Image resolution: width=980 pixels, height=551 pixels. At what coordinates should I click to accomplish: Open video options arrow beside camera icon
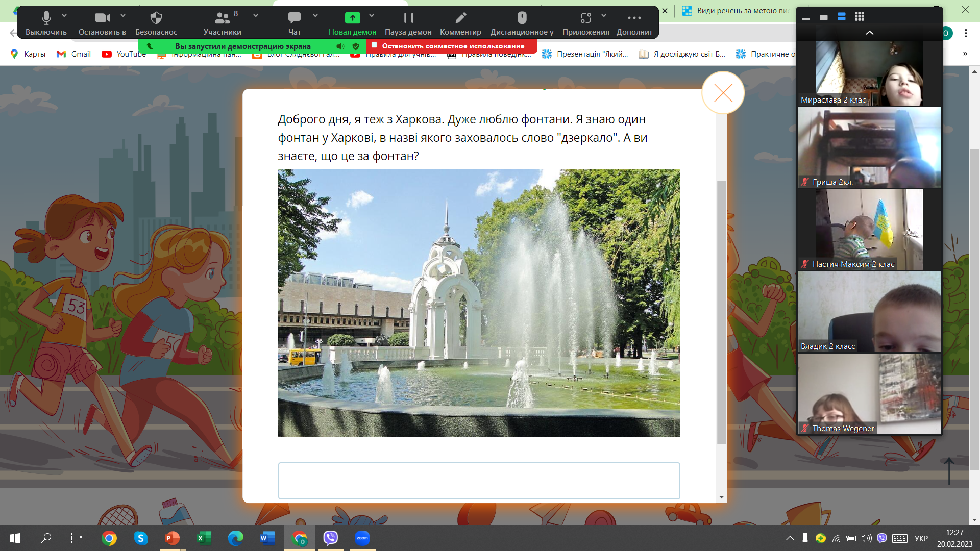(123, 15)
